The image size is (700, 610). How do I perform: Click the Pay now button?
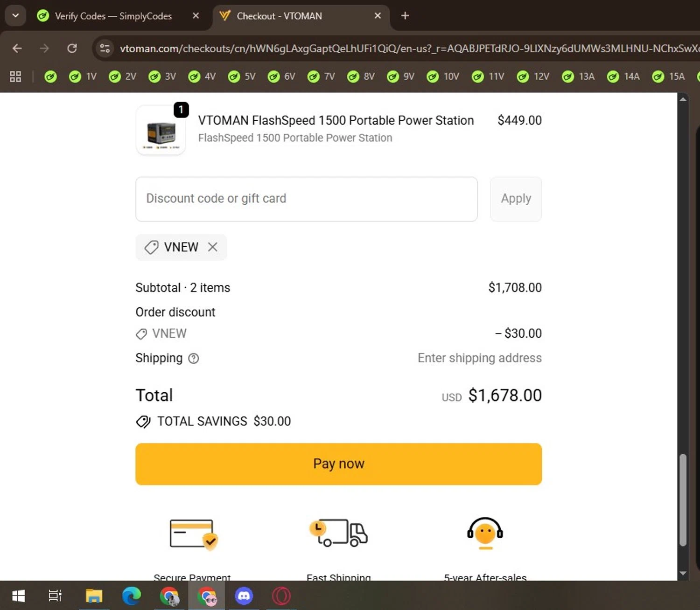click(x=338, y=464)
